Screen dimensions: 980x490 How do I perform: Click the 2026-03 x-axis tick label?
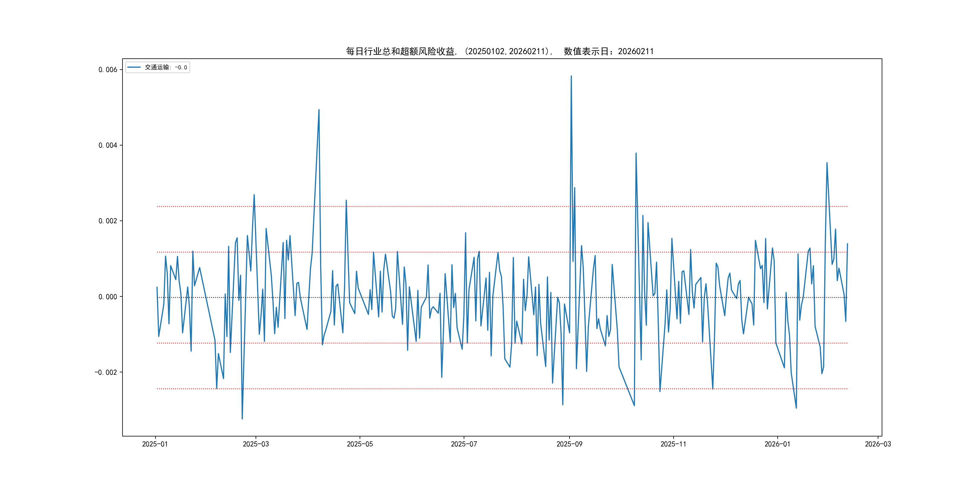(x=878, y=444)
